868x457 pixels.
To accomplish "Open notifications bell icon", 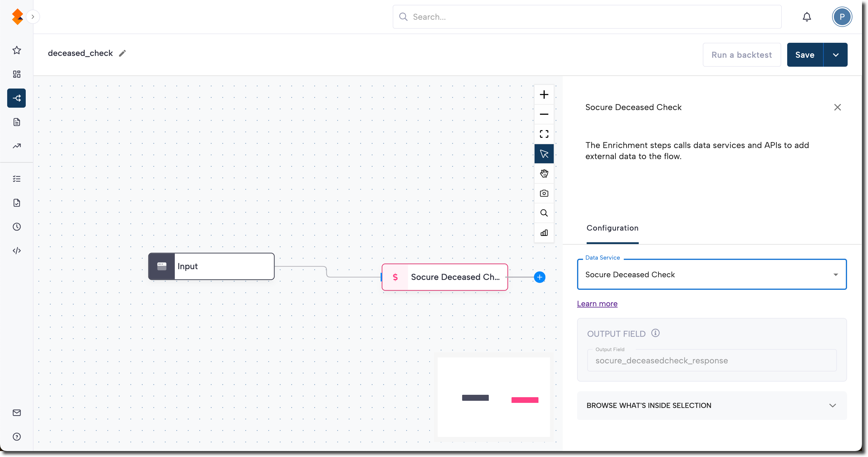I will tap(807, 17).
